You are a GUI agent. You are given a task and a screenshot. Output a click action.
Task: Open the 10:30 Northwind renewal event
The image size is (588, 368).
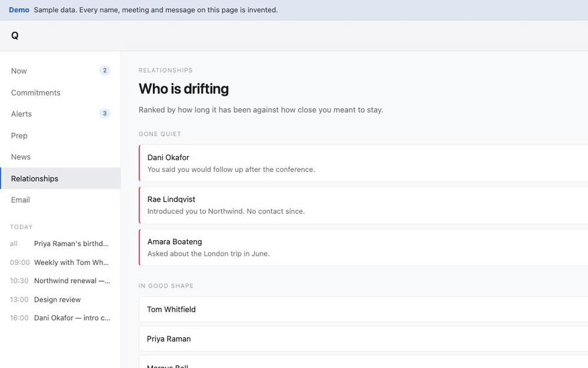(60, 281)
